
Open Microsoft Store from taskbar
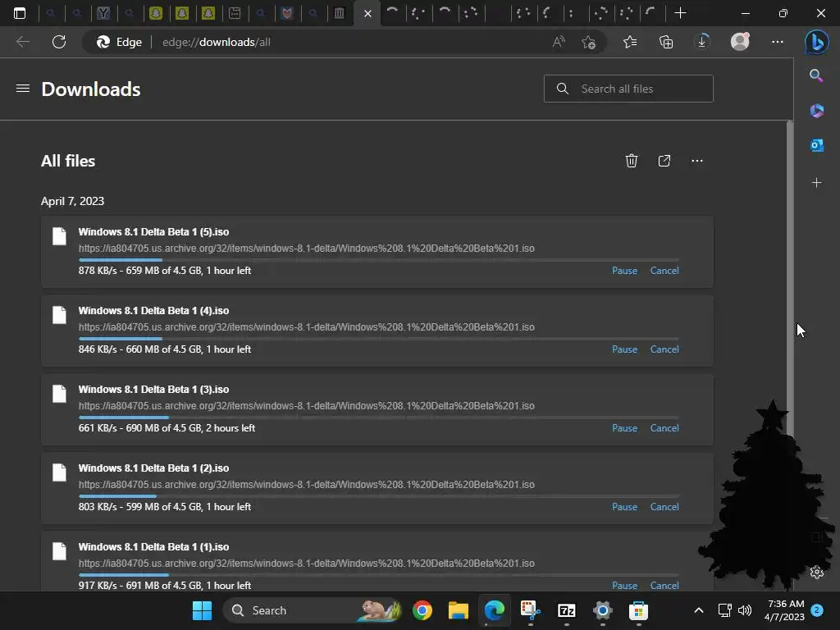point(638,610)
